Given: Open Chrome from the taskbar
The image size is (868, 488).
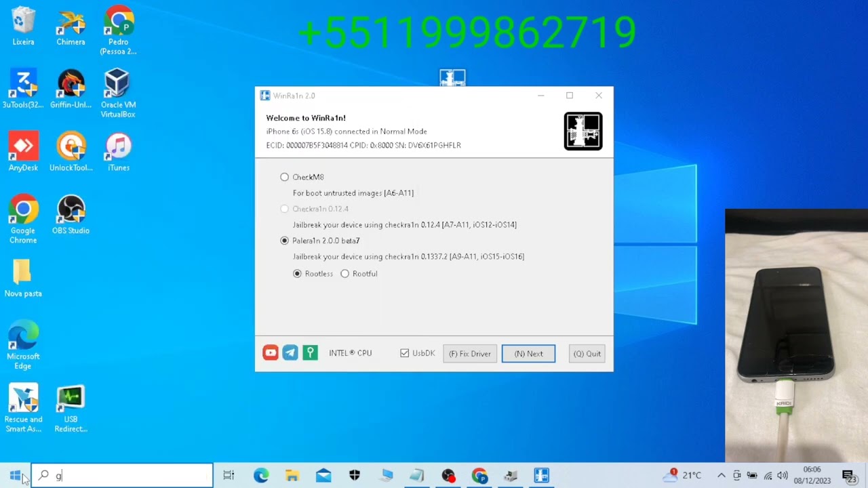Looking at the screenshot, I should 479,476.
